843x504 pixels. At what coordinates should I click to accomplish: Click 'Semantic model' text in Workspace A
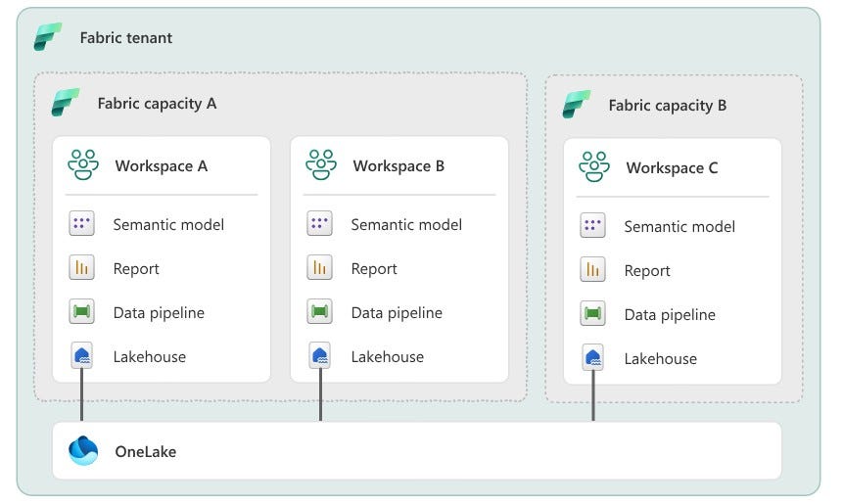tap(168, 224)
